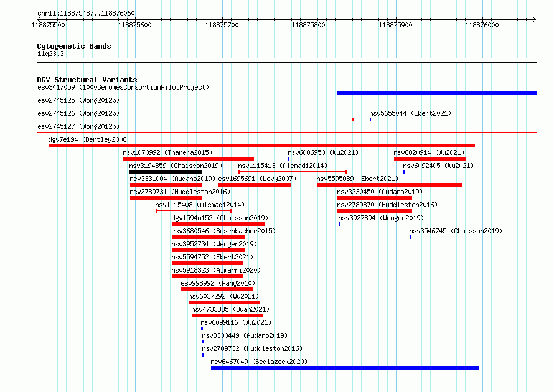Click nsv3952734 (Wenger2019) label
Image resolution: width=554 pixels, height=392 pixels.
[214, 244]
